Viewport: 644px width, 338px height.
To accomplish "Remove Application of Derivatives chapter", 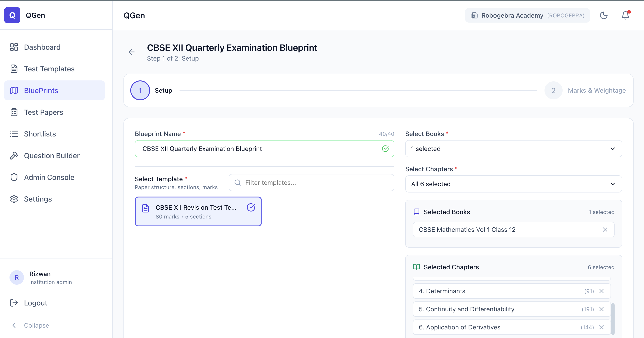I will tap(601, 327).
